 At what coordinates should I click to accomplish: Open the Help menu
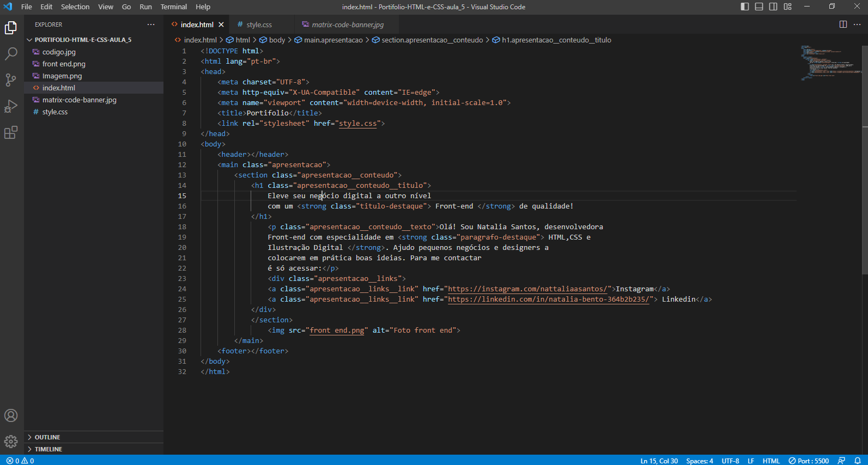203,7
